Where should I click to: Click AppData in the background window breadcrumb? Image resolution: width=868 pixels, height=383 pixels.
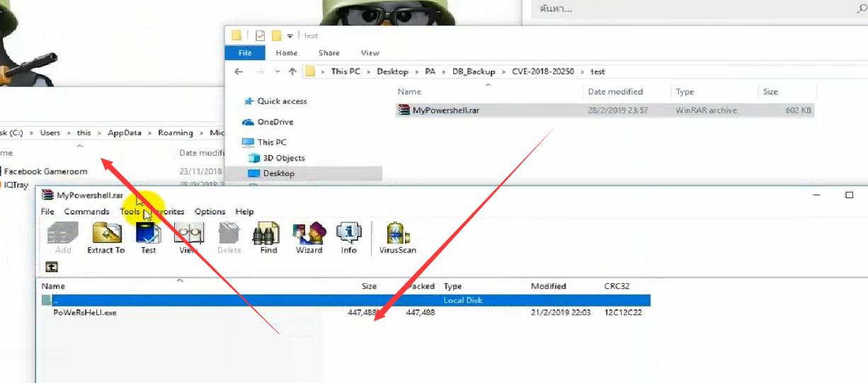pos(124,133)
